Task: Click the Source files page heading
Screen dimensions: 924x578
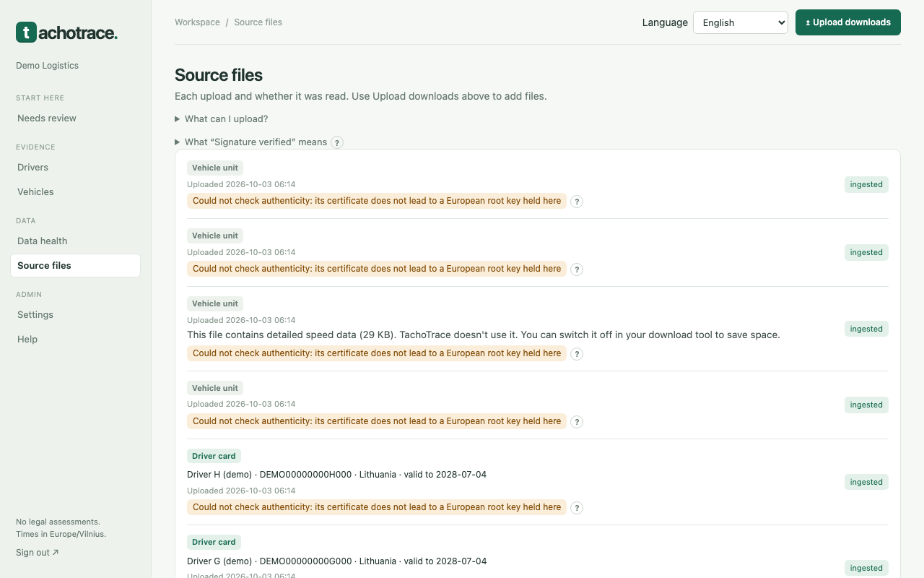Action: (219, 75)
